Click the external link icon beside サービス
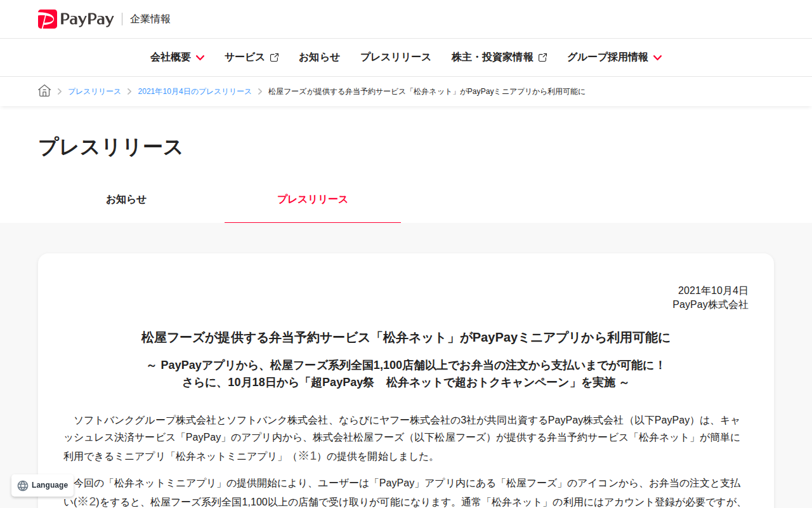Screen dimensions: 812x508 tap(274, 57)
